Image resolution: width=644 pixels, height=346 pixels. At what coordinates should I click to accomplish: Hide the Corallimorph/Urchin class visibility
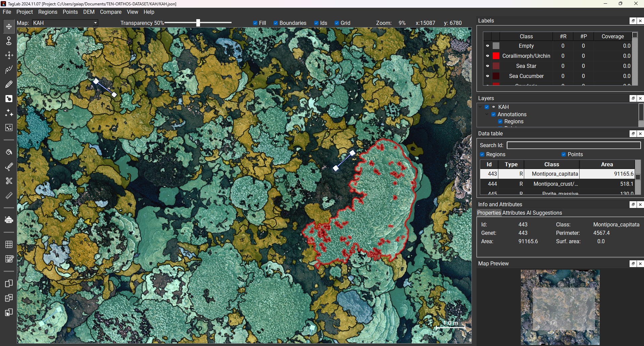[x=488, y=56]
